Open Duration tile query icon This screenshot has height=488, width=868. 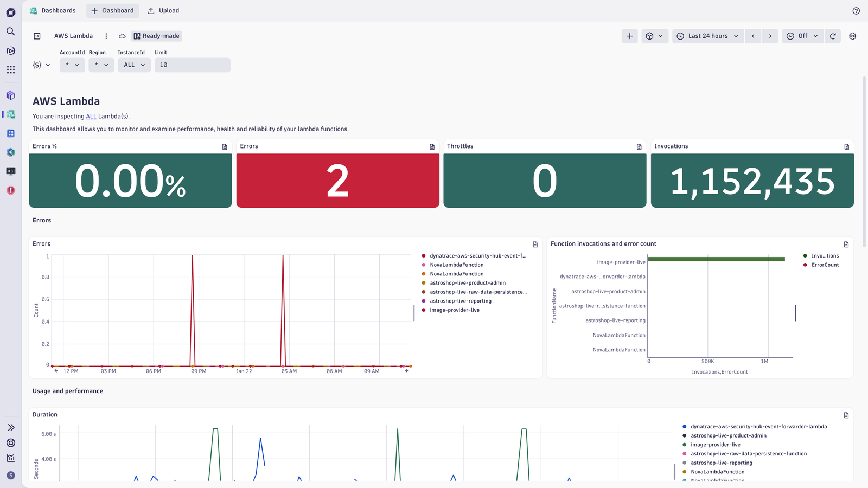point(846,415)
